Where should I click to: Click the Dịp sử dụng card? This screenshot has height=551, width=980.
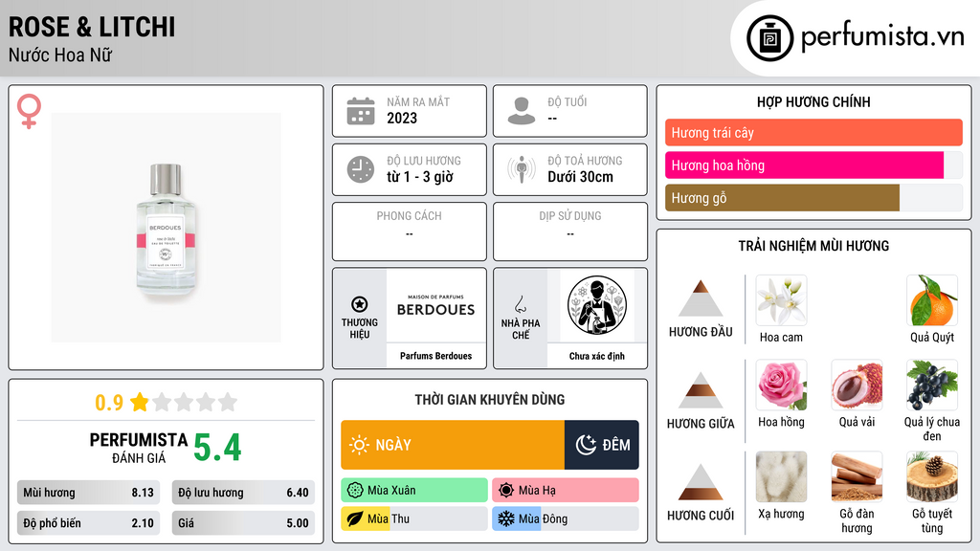(570, 231)
